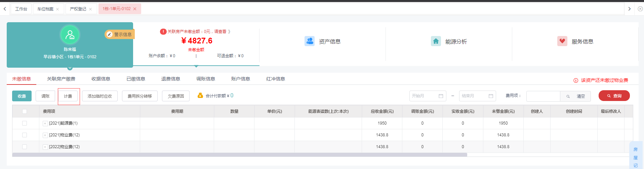This screenshot has height=169, width=644.
Task: Expand the owner card down chevron
Action: (x=70, y=68)
